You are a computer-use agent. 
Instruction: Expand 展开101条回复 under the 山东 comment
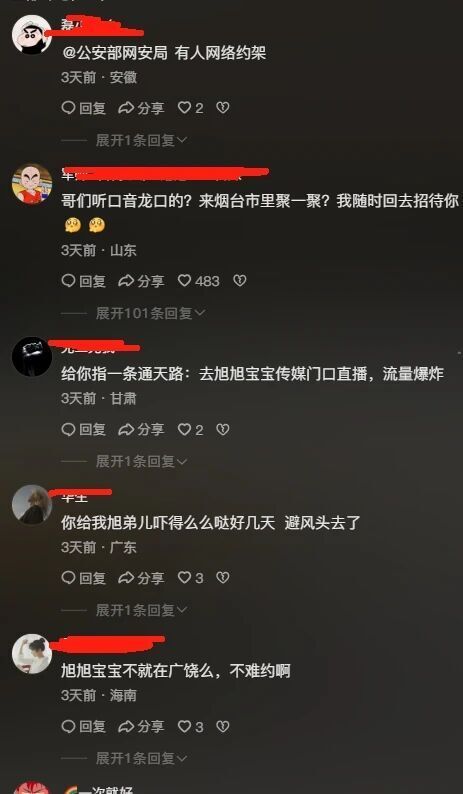tap(150, 313)
